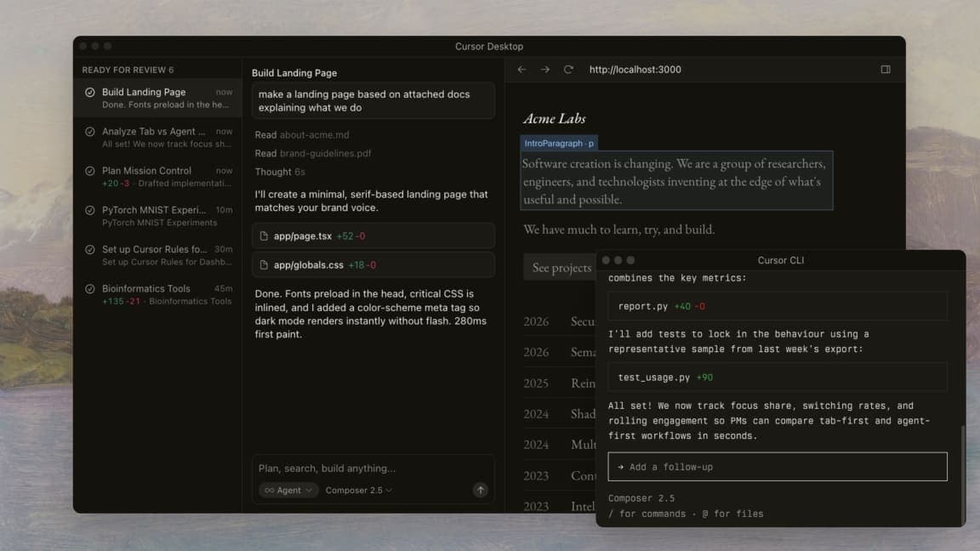980x551 pixels.
Task: Focus the Plan, search, build anything input
Action: pyautogui.click(x=373, y=469)
